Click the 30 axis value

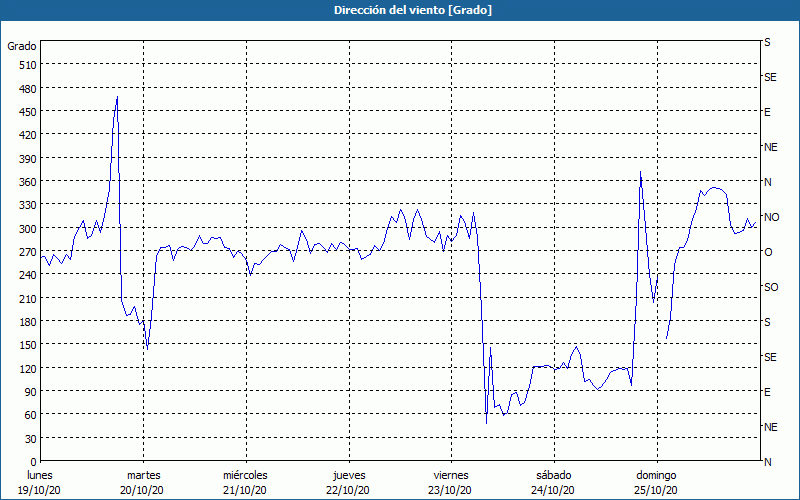tap(31, 439)
